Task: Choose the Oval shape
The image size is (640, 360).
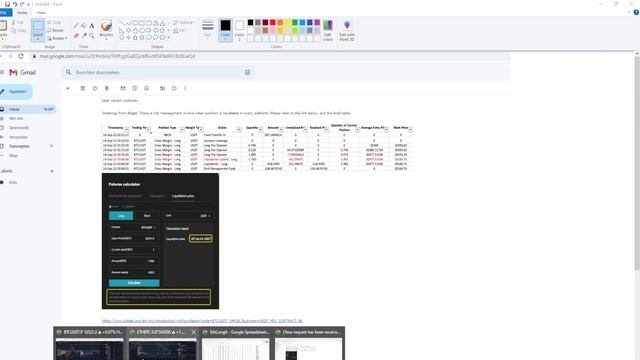Action: click(x=135, y=23)
